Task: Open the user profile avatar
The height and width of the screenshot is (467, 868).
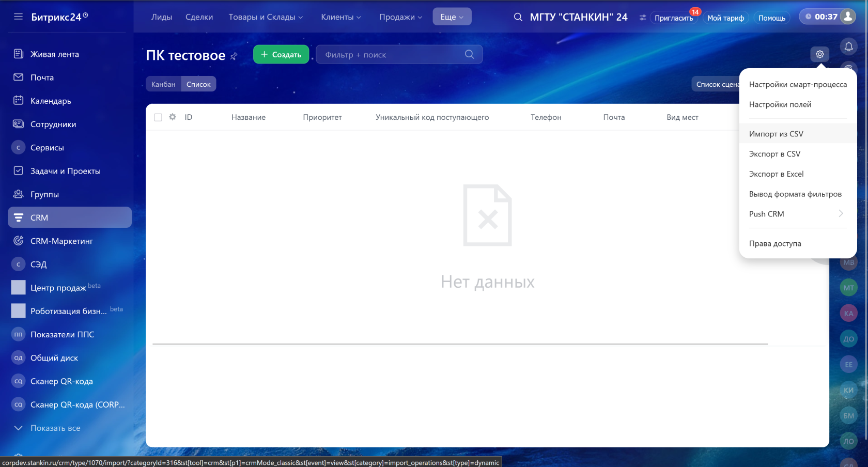Action: click(848, 17)
